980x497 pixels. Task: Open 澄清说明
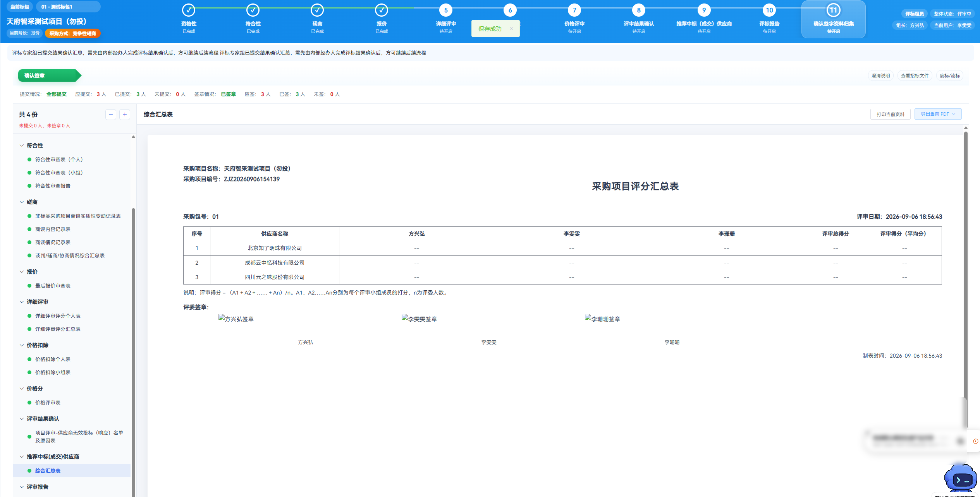pos(880,76)
